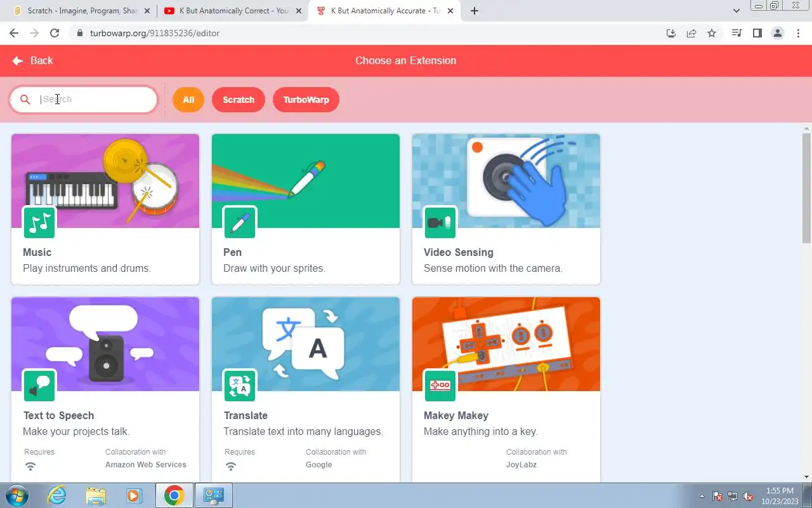Add the Translate card image
Viewport: 812px width, 508px height.
click(x=306, y=344)
